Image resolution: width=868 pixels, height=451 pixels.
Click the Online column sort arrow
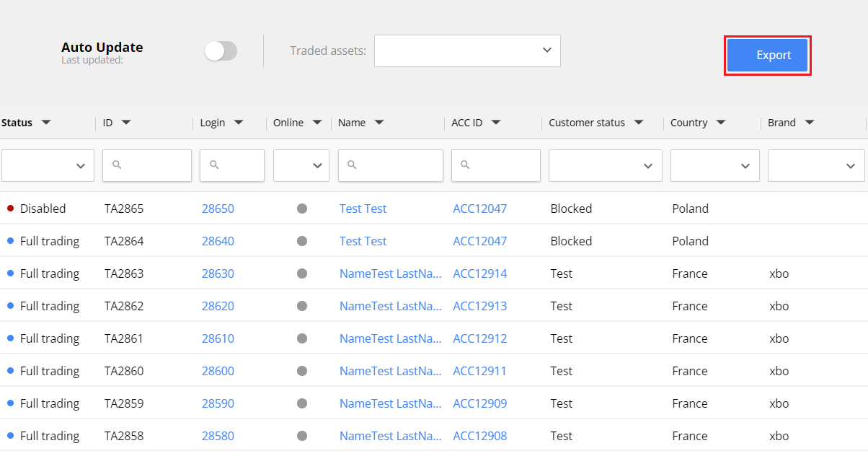click(x=316, y=123)
